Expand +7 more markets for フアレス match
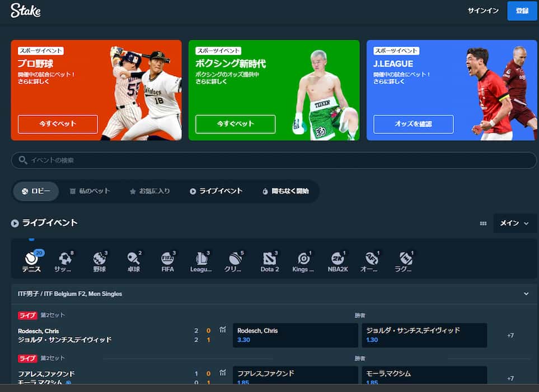The width and height of the screenshot is (539, 392). (510, 378)
